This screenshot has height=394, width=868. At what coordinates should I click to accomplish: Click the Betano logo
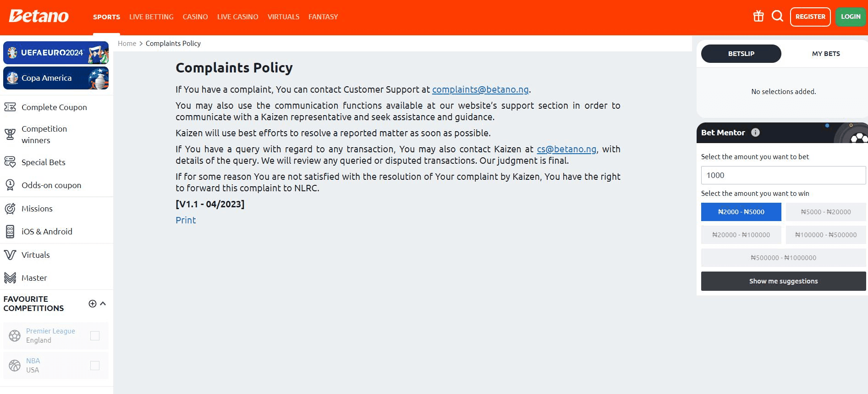coord(39,17)
